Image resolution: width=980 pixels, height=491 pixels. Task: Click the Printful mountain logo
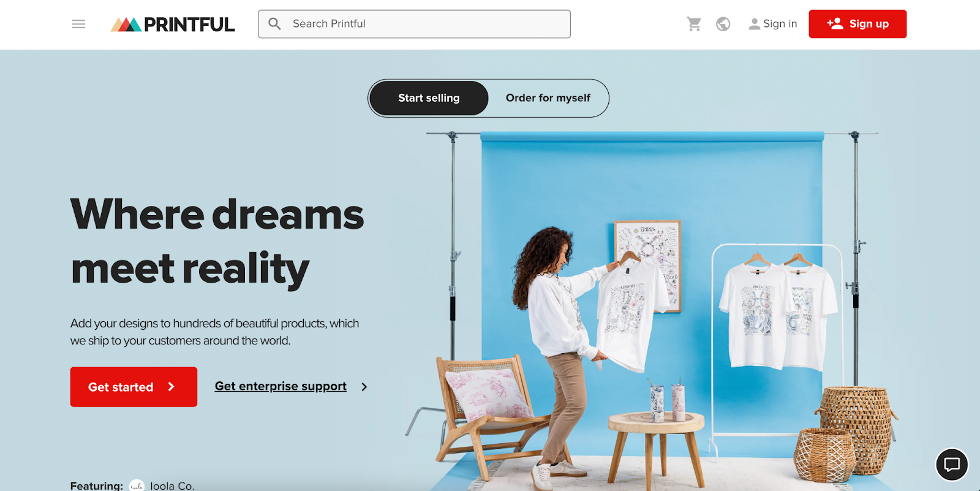[126, 25]
